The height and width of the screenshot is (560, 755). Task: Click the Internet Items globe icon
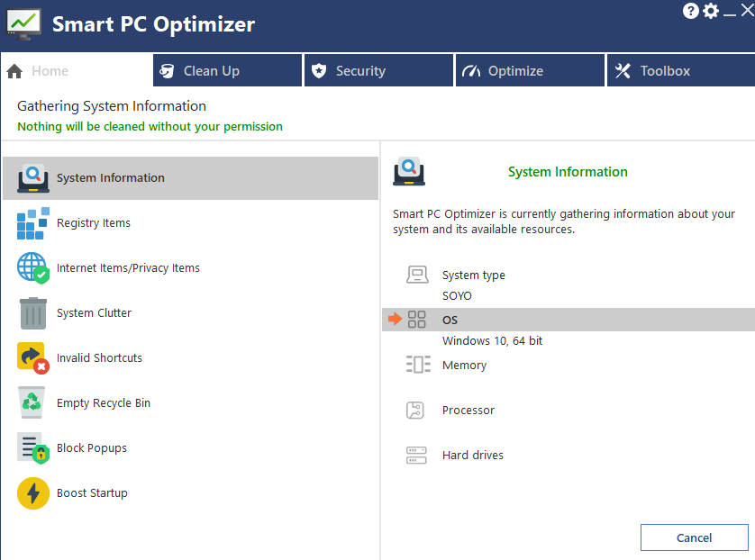pos(33,268)
